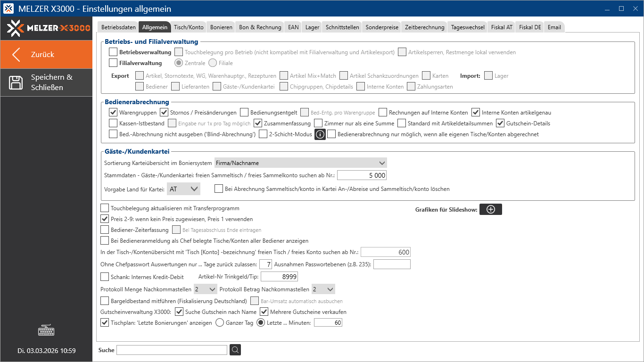This screenshot has width=644, height=362.
Task: Open the Zeitberechnung tab
Action: point(425,27)
